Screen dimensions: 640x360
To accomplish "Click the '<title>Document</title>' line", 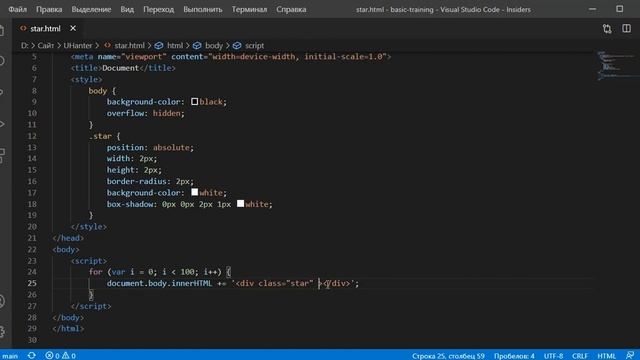I will pyautogui.click(x=123, y=68).
